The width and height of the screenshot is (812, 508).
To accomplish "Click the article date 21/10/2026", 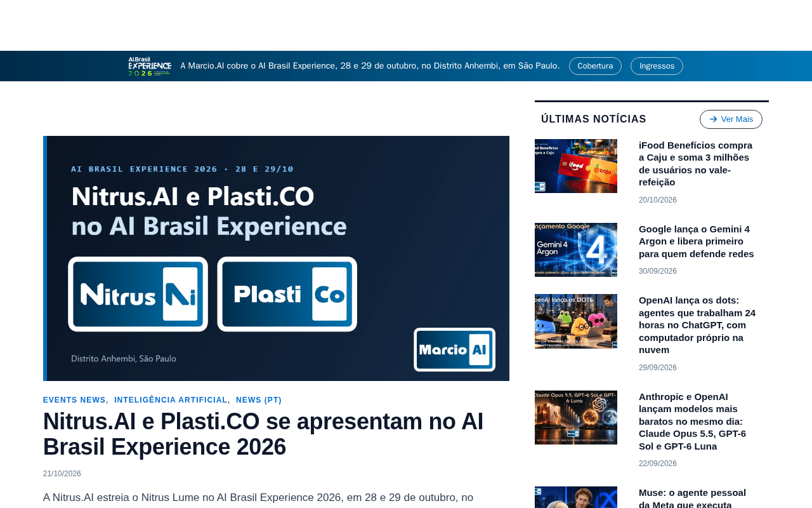I will point(62,474).
